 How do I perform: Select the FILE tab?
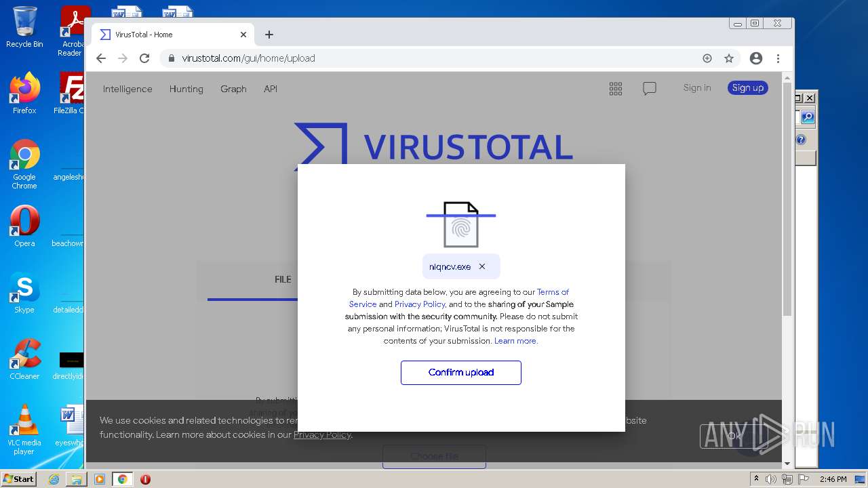click(283, 279)
